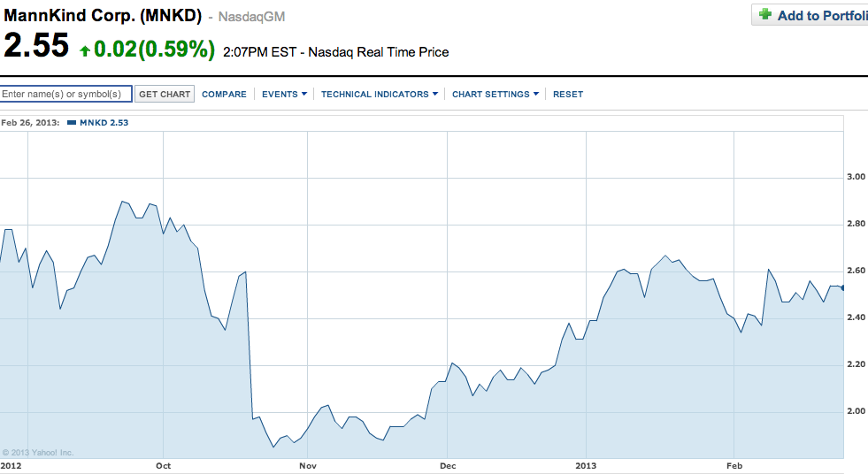
Task: Click the 2.55 current price value
Action: (36, 45)
